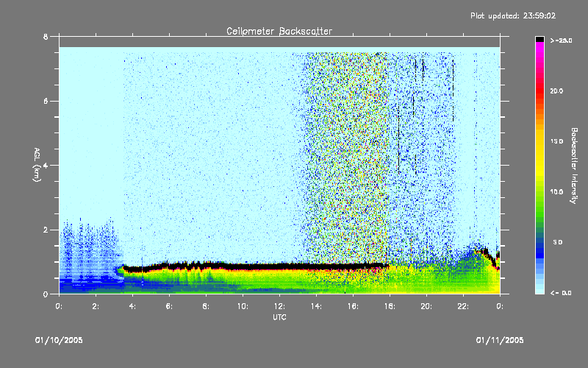This screenshot has width=588, height=368.
Task: Click the UTC x-axis title
Action: [x=279, y=317]
